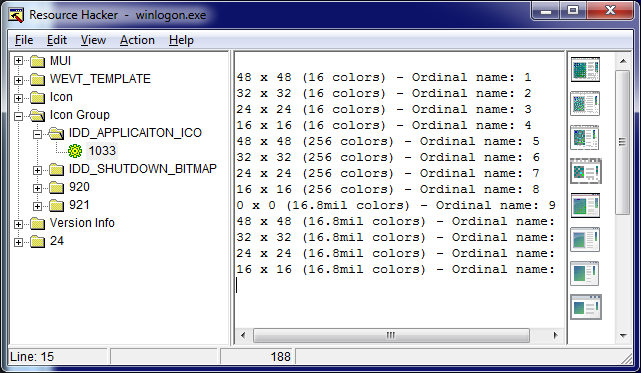Close the Resource Hacker window
Viewport: 641px width, 373px height.
610,11
